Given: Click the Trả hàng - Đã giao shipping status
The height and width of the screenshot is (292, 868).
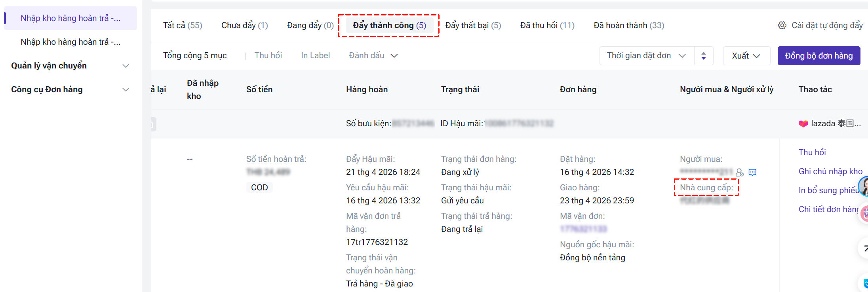Looking at the screenshot, I should point(379,284).
